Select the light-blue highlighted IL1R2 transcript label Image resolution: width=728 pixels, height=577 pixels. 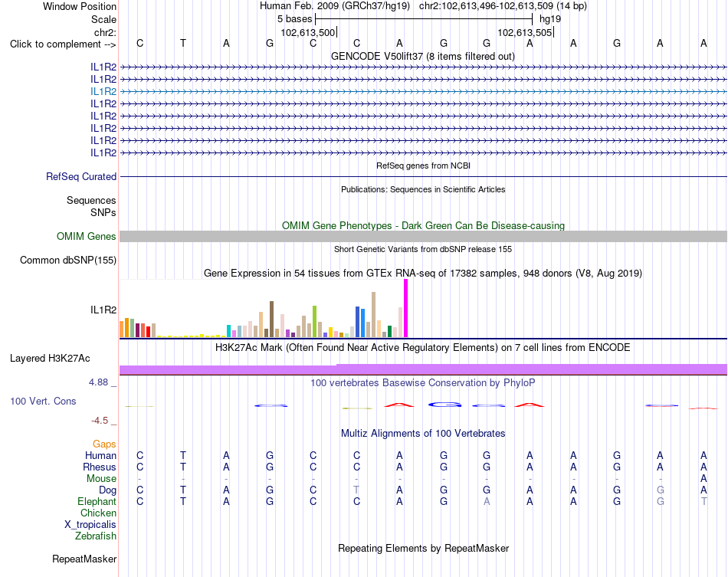103,91
